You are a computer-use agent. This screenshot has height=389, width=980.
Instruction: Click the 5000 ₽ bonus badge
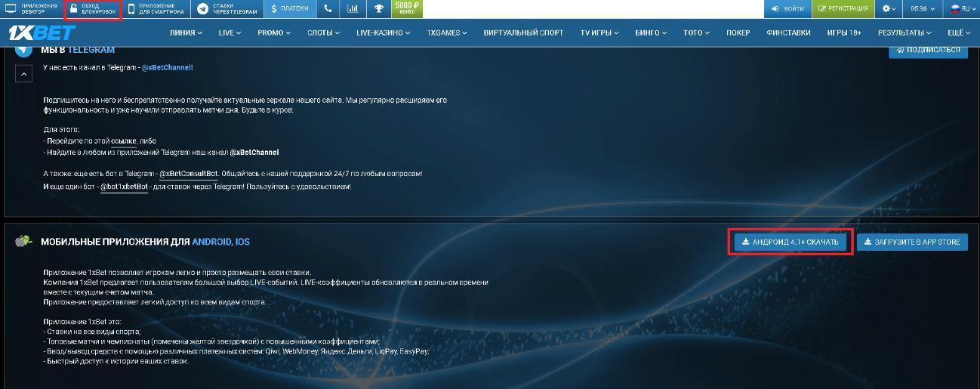407,9
